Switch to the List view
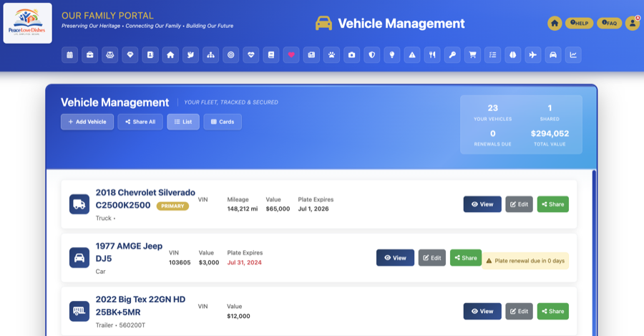 tap(183, 122)
